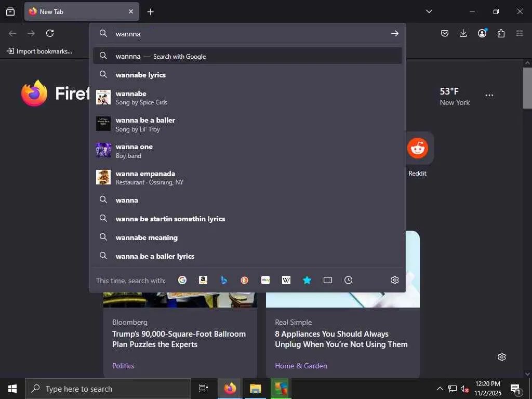Click the address bar go arrow
This screenshot has width=532, height=399.
[394, 33]
